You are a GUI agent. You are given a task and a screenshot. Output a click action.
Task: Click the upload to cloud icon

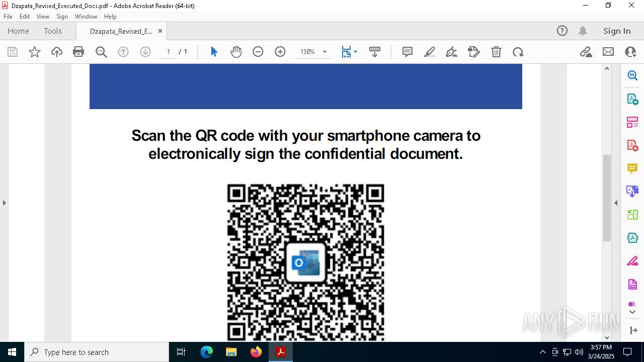(57, 52)
